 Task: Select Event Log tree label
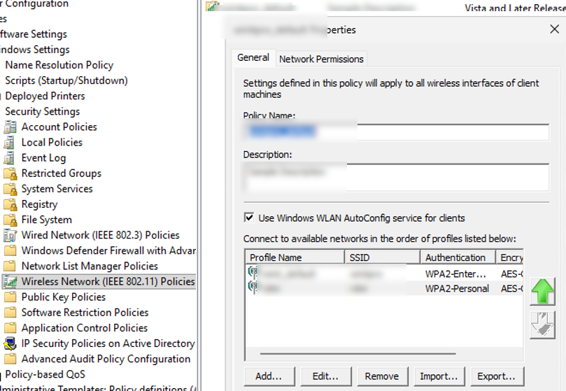[44, 158]
